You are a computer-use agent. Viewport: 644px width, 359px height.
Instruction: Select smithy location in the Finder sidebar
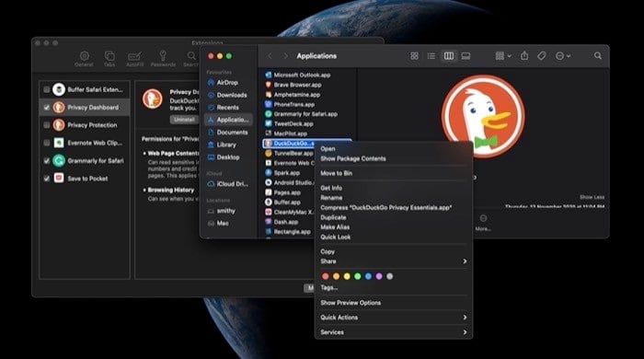(x=227, y=211)
